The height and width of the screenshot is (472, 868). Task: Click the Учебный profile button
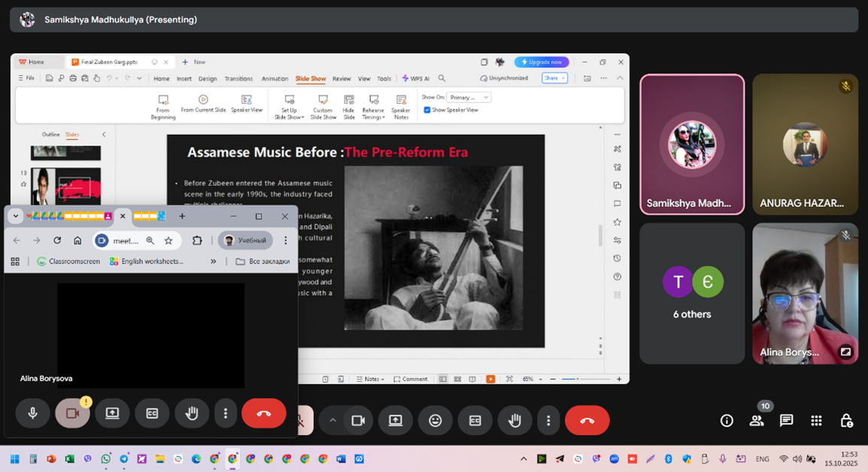pyautogui.click(x=245, y=241)
